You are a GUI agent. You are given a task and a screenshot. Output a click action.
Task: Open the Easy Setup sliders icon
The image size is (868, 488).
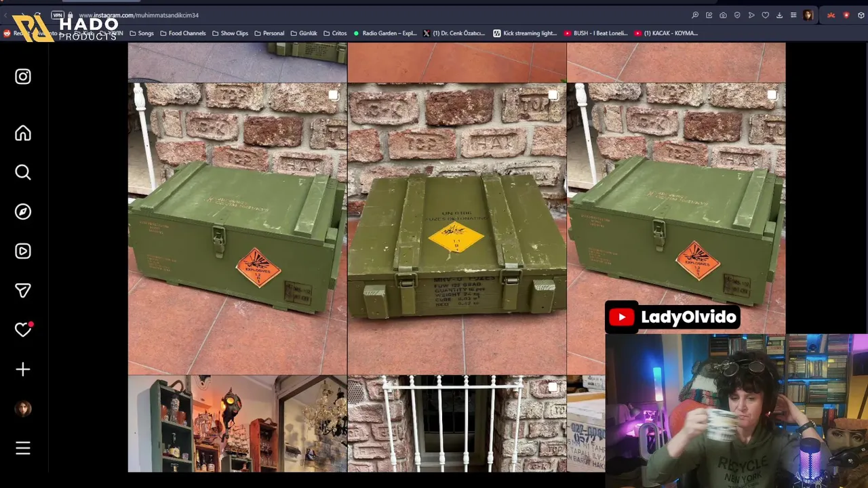point(793,15)
